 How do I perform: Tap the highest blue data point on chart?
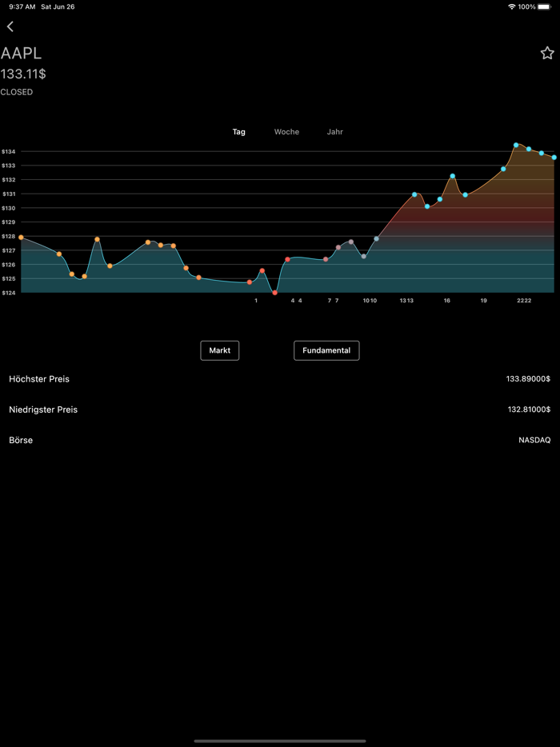click(516, 145)
